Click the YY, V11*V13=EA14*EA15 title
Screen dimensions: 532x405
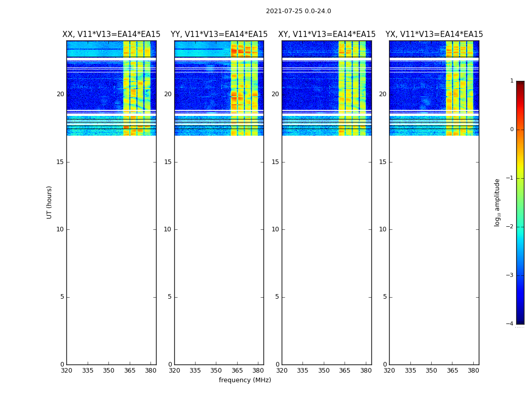coord(219,34)
